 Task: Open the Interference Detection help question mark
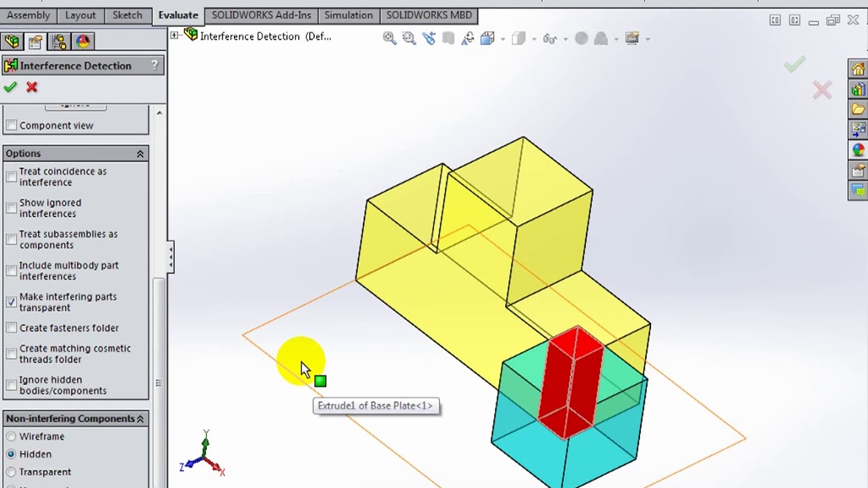click(155, 65)
